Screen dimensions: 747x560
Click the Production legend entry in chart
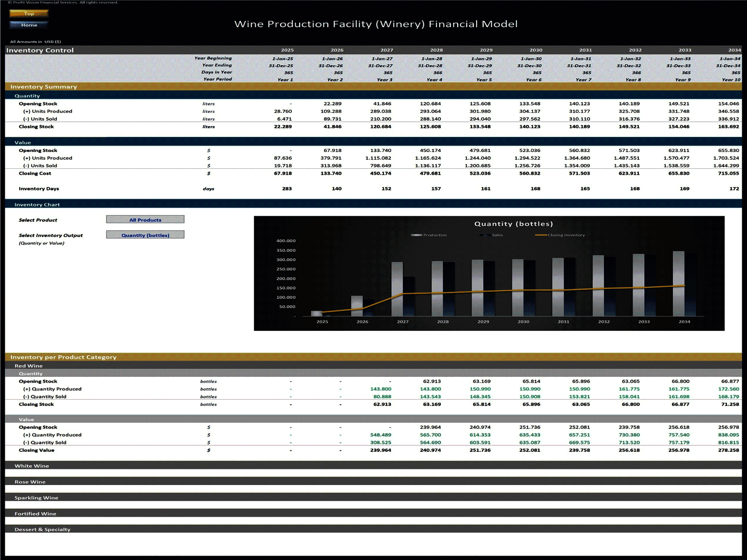[x=429, y=235]
